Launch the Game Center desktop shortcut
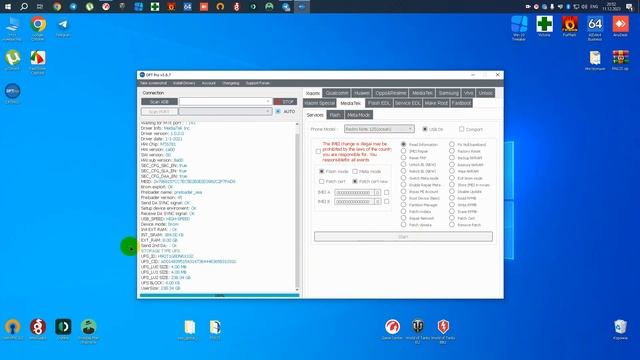This screenshot has height=360, width=640. [392, 330]
